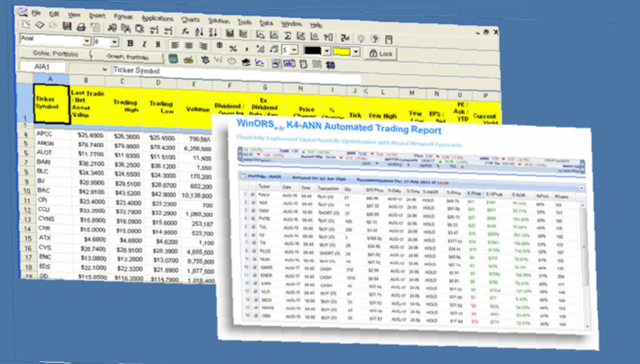Click the Solve: Portfolio button

coord(56,54)
